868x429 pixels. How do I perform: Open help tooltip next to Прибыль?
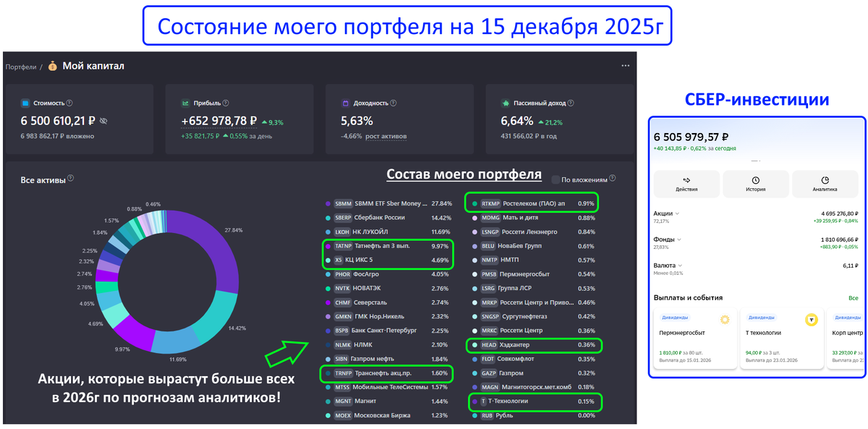click(x=226, y=103)
